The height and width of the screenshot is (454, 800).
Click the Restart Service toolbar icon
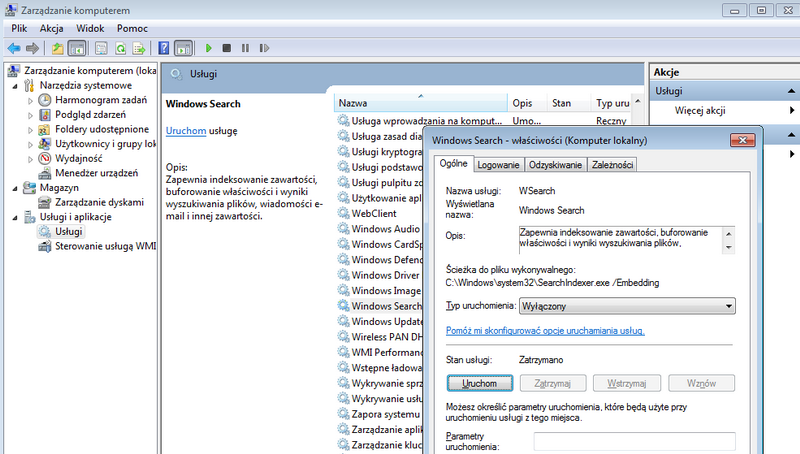(264, 48)
